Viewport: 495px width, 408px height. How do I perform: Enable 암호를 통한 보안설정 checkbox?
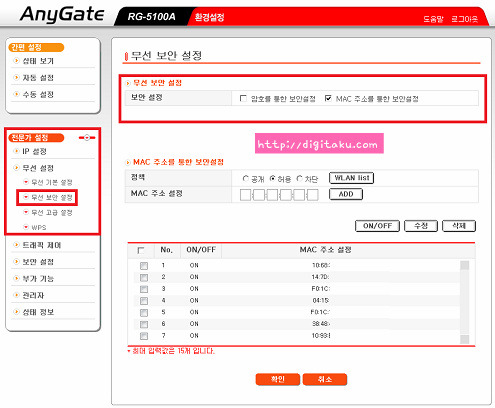pos(243,98)
